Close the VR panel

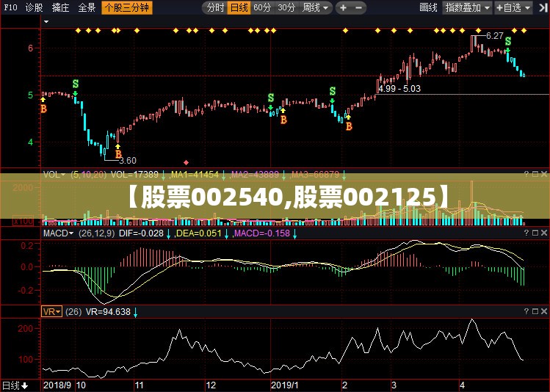tap(543, 311)
